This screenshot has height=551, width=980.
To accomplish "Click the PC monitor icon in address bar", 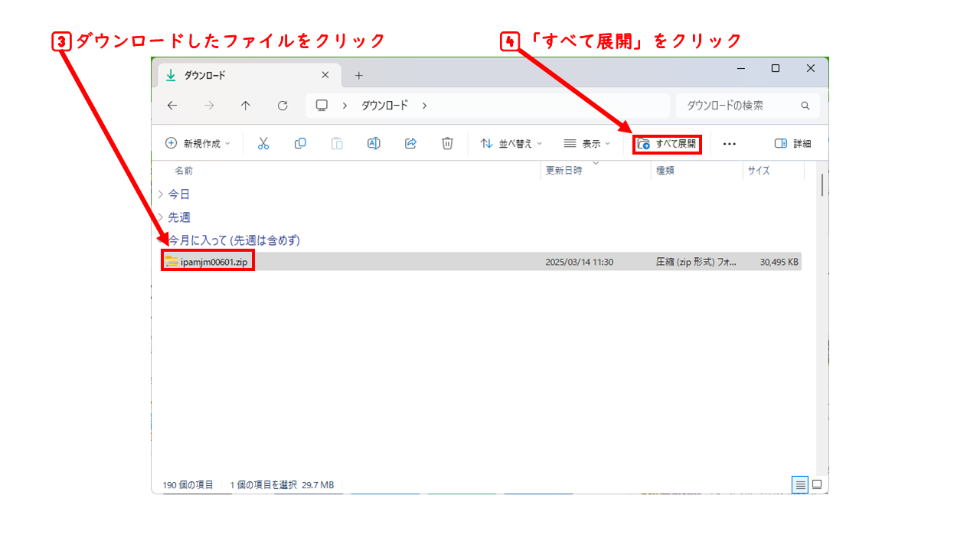I will pos(322,106).
